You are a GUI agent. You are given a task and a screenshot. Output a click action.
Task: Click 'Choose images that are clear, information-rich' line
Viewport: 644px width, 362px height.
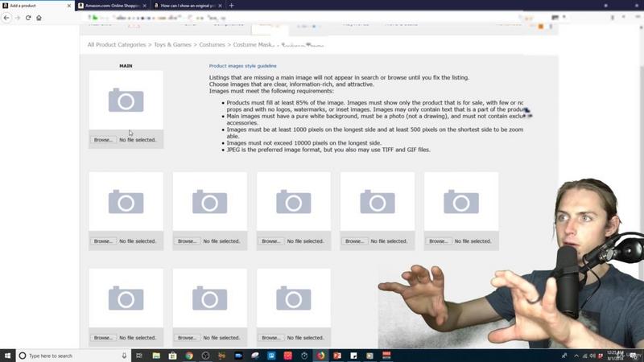(291, 84)
